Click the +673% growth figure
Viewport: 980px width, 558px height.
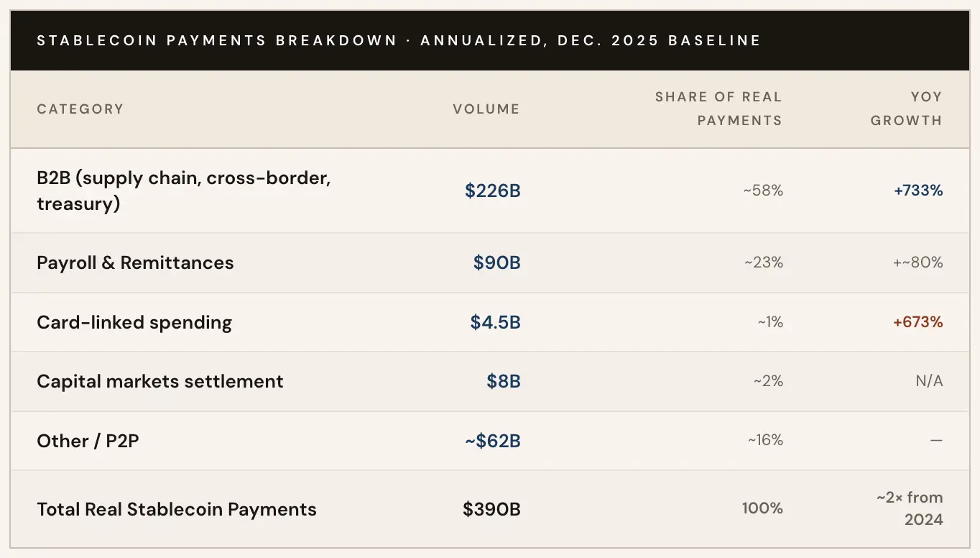pos(917,322)
